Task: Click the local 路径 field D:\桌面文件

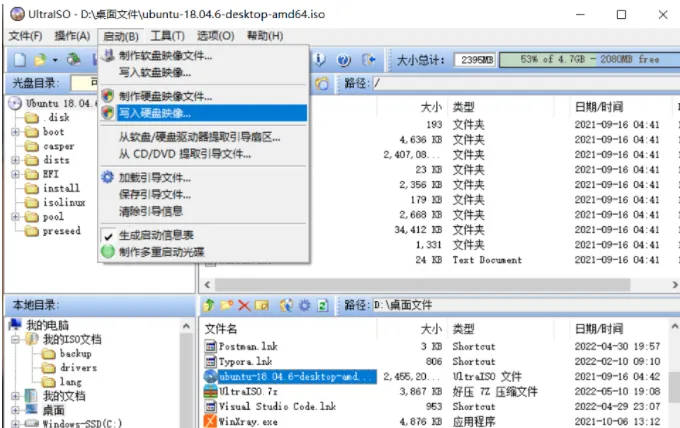Action: 526,305
